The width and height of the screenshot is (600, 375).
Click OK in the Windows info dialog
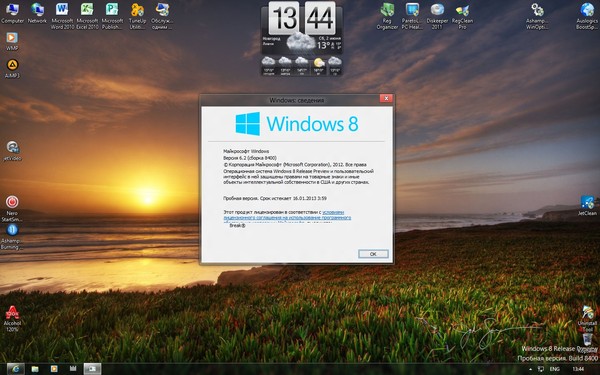373,254
